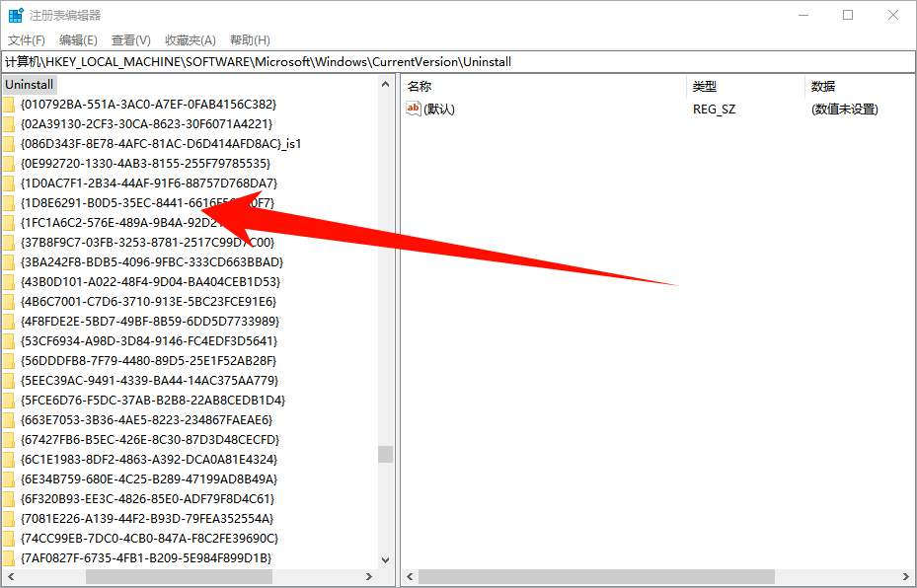Select key name {010792BA-551A-3AC0-A7EF-0FAB4156C382}

pos(148,105)
